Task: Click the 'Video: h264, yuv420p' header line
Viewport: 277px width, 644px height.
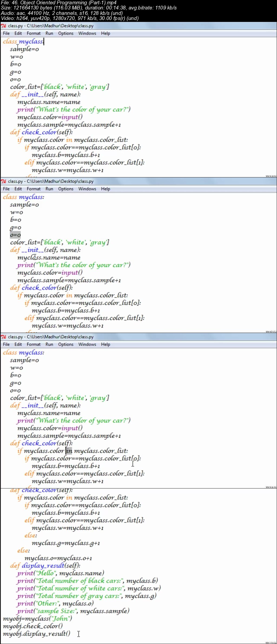Action: (x=70, y=18)
